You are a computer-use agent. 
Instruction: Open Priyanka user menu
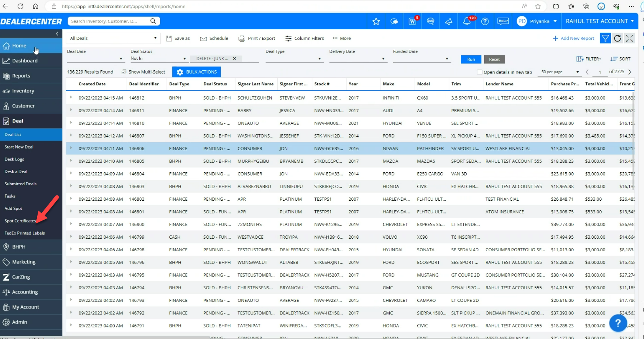coord(537,21)
